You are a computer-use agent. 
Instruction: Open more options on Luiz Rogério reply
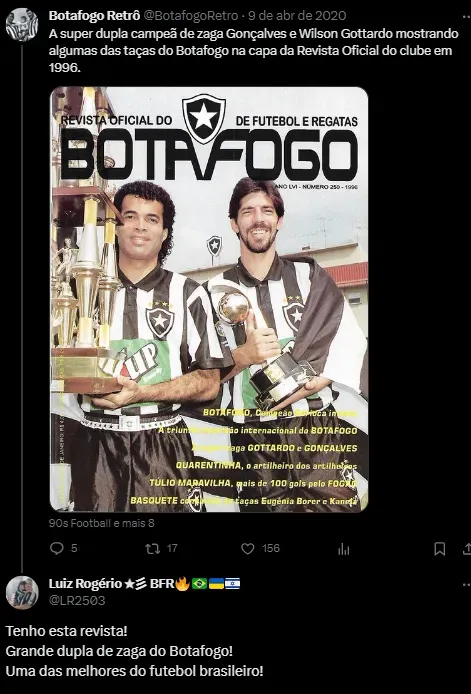[x=466, y=584]
